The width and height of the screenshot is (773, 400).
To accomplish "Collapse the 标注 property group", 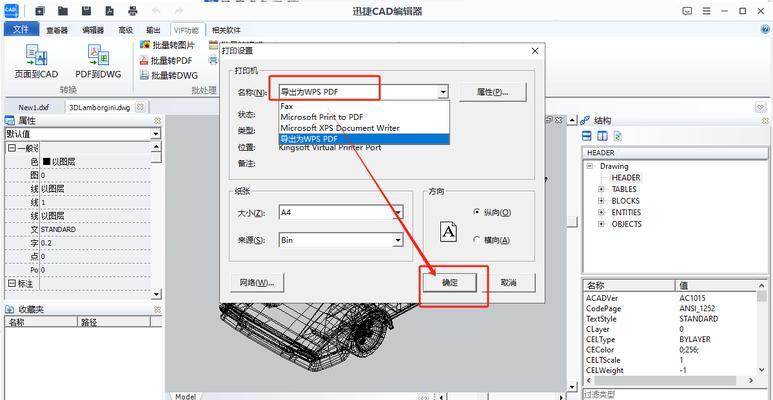I will point(11,283).
